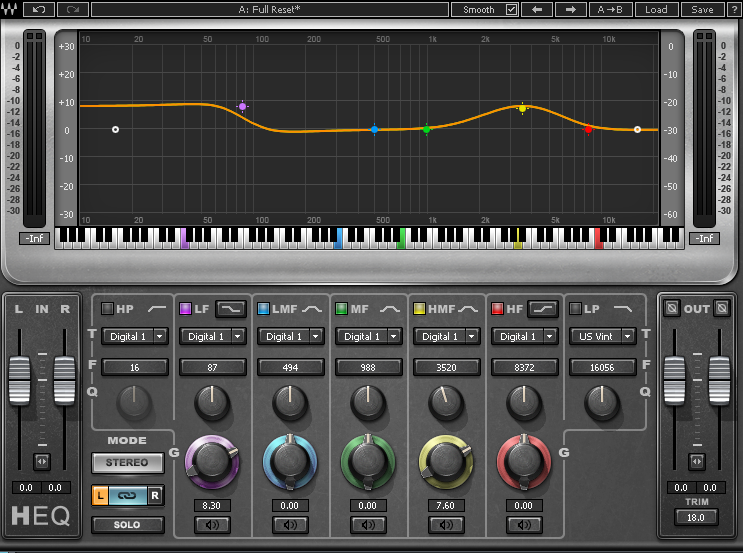Click the left input fader handle
The image size is (743, 553).
[x=19, y=380]
